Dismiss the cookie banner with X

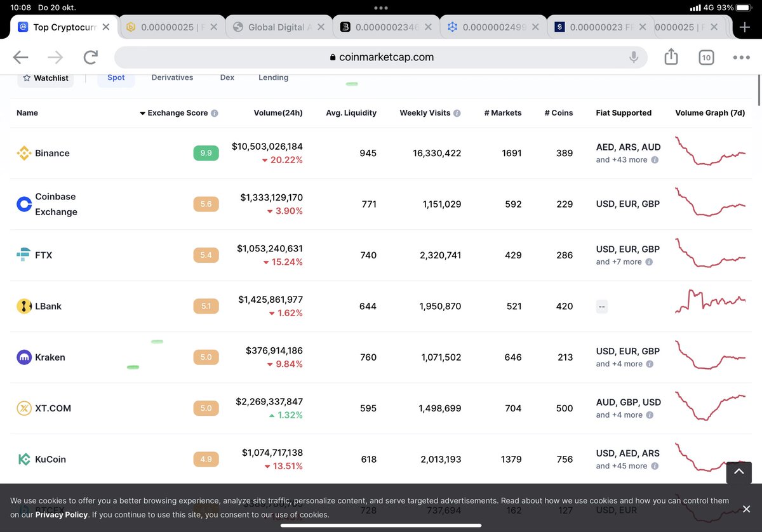tap(747, 509)
